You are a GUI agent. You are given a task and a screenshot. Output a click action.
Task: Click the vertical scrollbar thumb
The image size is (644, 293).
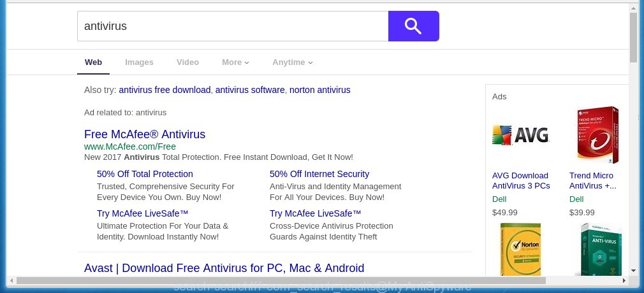click(633, 38)
